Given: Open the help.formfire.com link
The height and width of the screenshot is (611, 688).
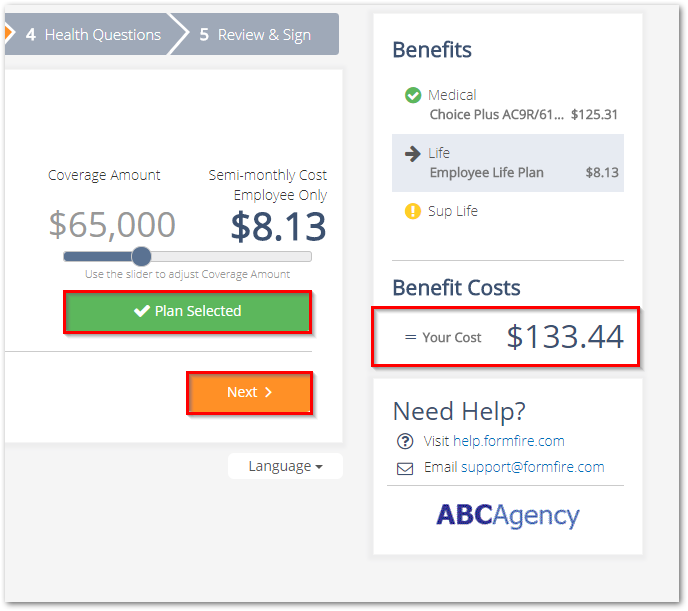Looking at the screenshot, I should click(509, 441).
